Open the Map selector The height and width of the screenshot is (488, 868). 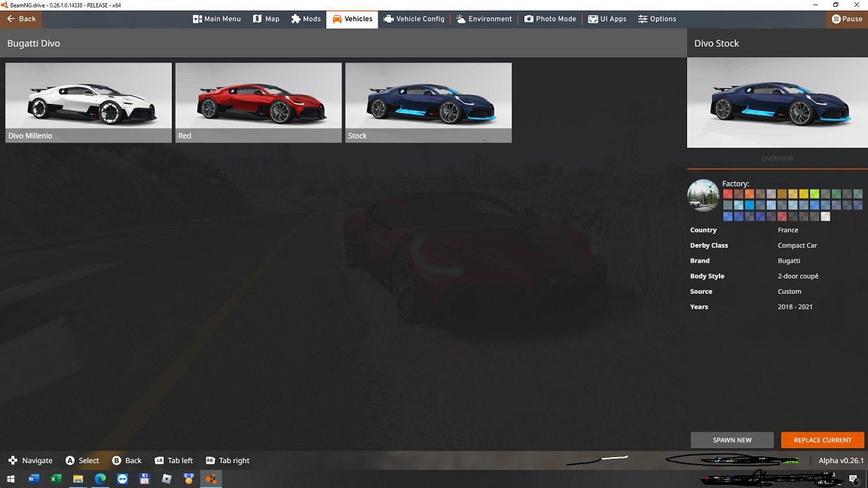click(x=266, y=19)
